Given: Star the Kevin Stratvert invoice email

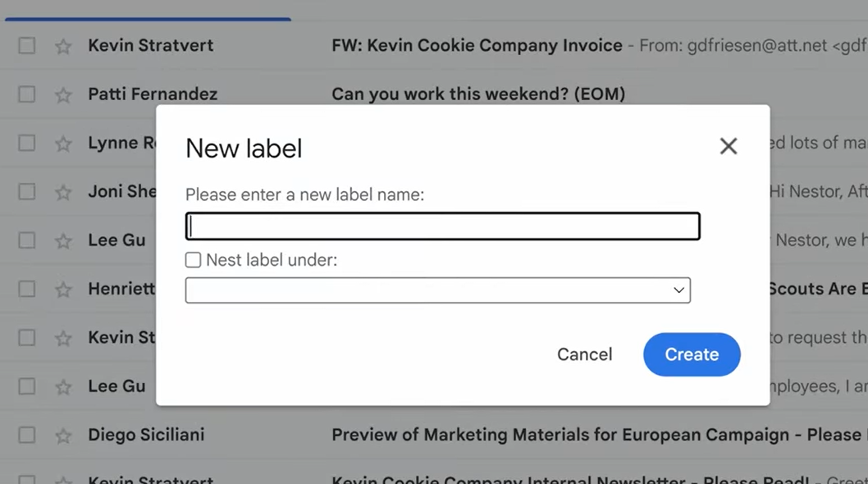Looking at the screenshot, I should coord(63,46).
